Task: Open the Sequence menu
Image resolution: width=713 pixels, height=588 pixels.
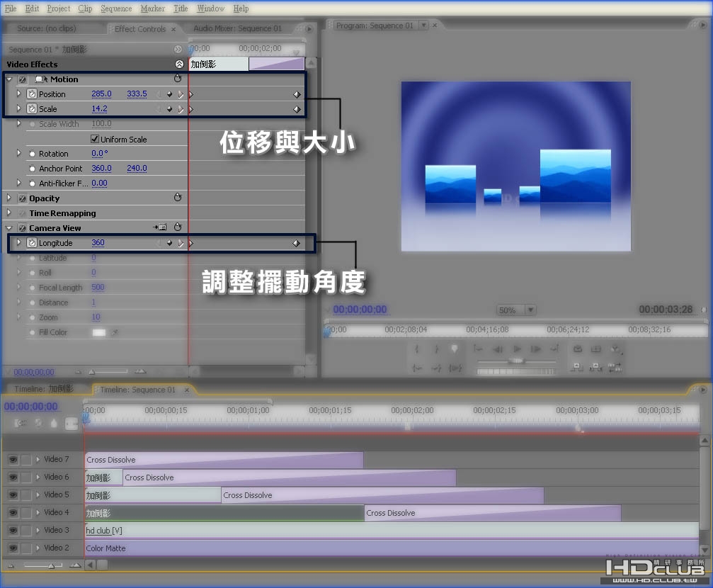Action: tap(116, 9)
